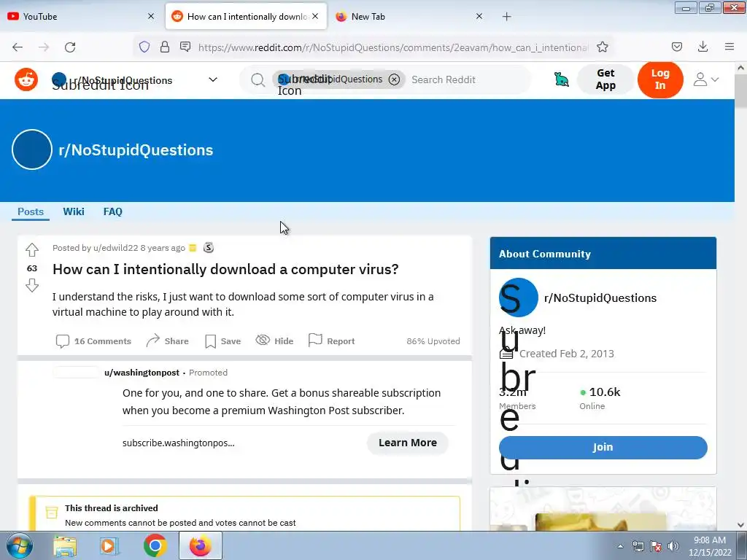Click the Learn More ad button
This screenshot has height=560, width=747.
coord(408,443)
